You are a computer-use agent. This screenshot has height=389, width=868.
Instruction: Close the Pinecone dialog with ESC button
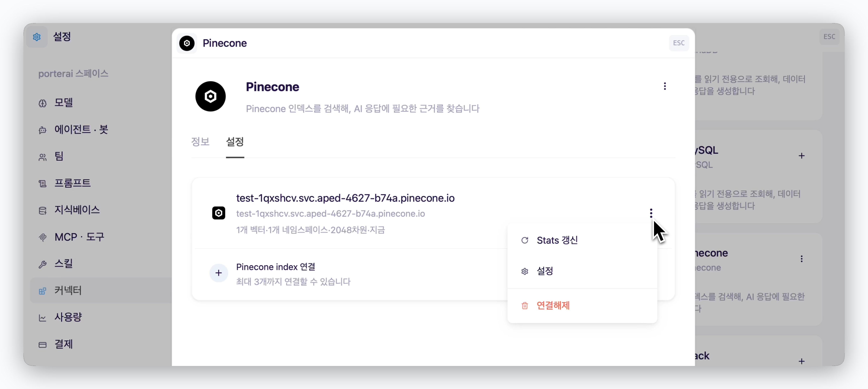coord(678,43)
